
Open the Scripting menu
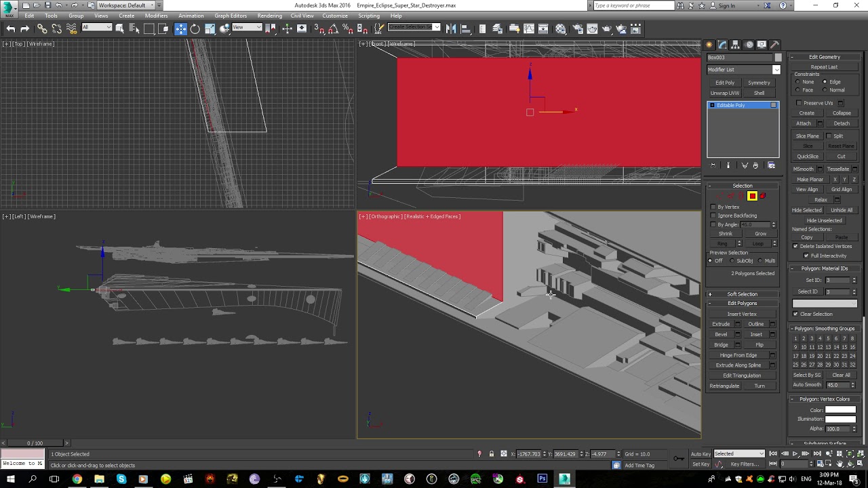pos(369,16)
